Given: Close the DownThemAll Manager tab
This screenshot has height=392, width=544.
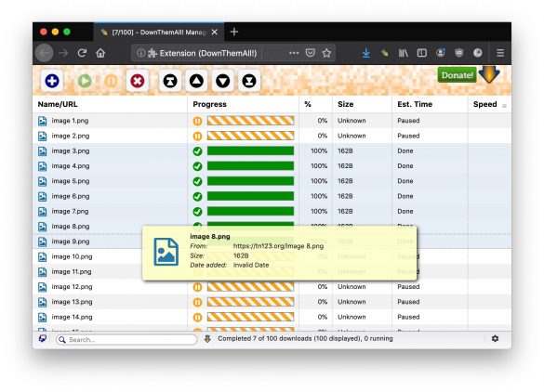Looking at the screenshot, I should pyautogui.click(x=215, y=33).
